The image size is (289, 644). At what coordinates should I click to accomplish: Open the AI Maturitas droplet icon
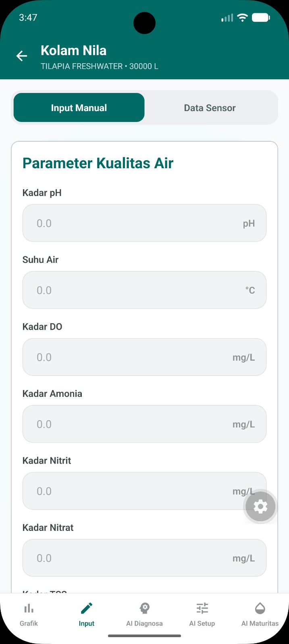pyautogui.click(x=260, y=608)
